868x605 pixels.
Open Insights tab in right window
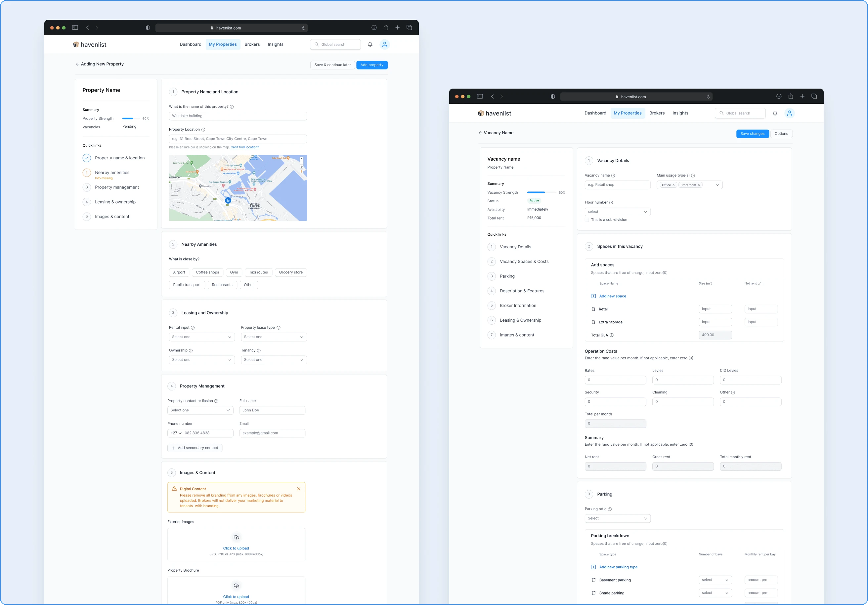point(680,113)
